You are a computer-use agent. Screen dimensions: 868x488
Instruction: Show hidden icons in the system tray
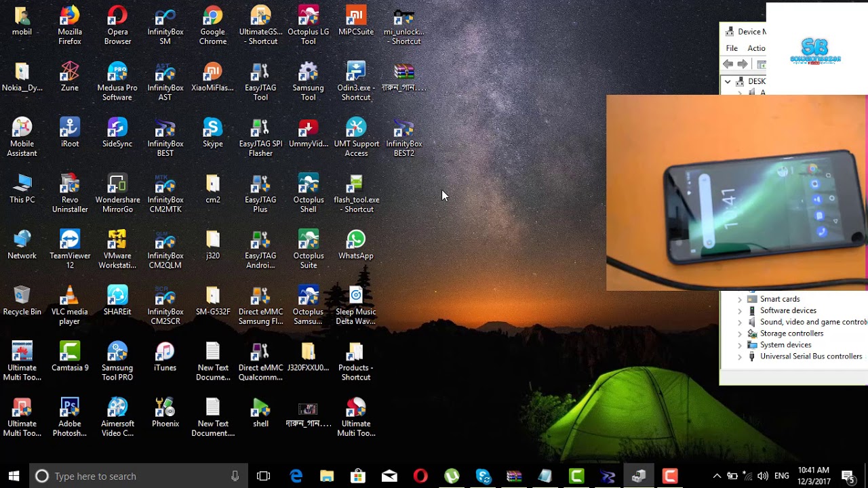(717, 476)
